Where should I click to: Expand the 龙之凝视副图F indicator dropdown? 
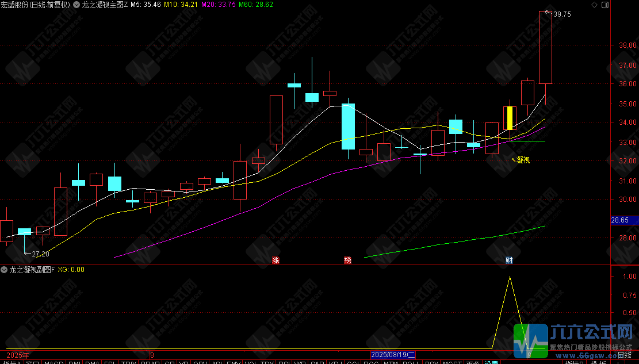click(x=3, y=270)
